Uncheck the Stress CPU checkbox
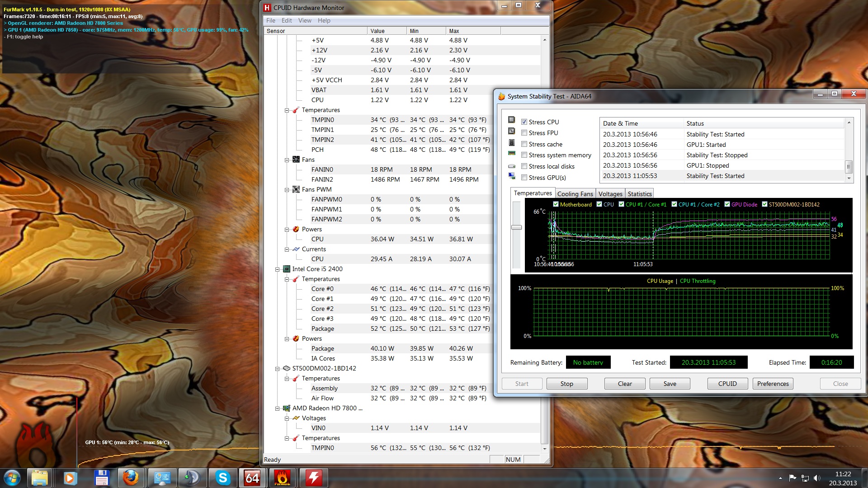This screenshot has height=488, width=868. click(524, 122)
